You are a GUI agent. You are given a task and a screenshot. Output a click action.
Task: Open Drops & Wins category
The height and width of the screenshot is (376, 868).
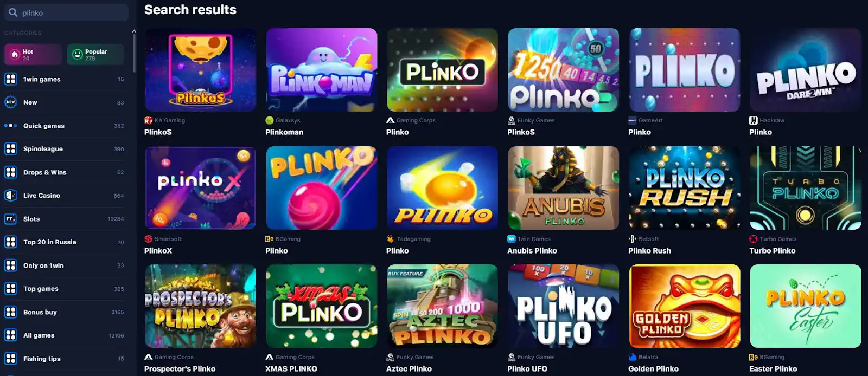click(65, 172)
